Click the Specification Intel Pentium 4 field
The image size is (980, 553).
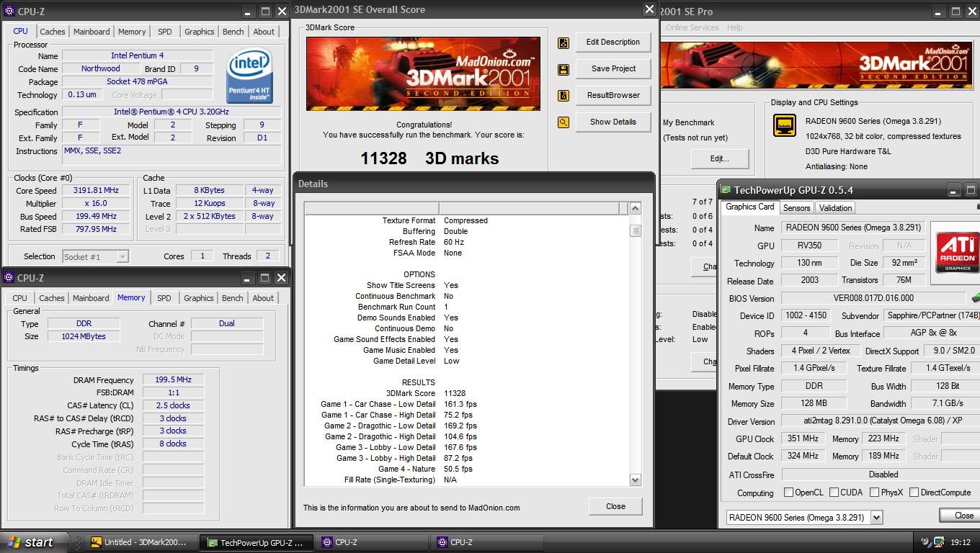click(x=171, y=112)
